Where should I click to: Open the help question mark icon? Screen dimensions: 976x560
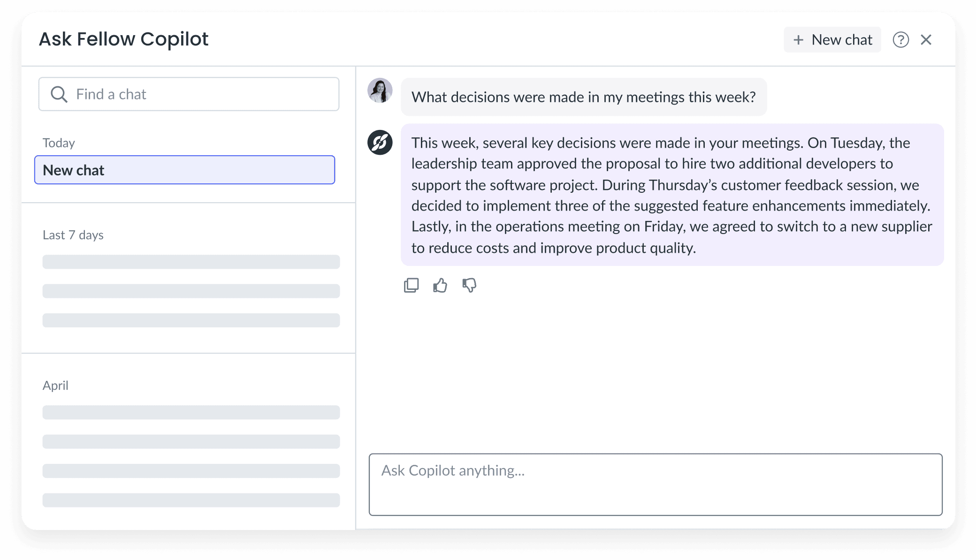tap(900, 40)
